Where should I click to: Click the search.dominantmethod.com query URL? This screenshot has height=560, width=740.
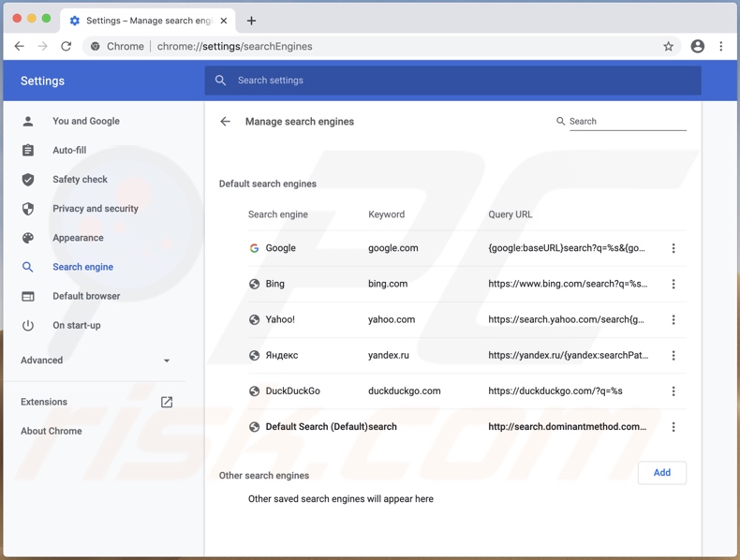[x=568, y=427]
